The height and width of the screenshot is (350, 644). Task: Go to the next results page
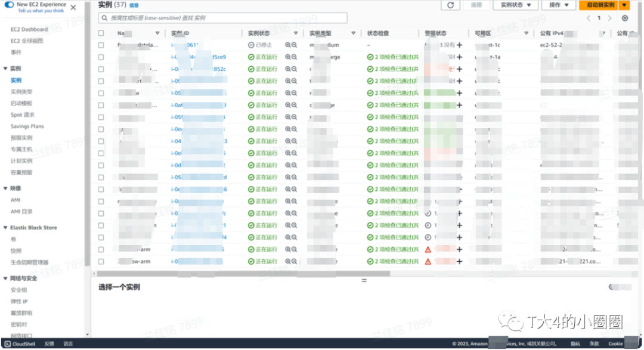[x=609, y=18]
